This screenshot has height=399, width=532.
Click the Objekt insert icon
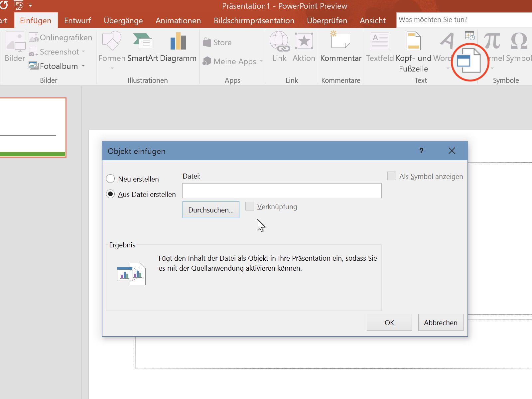tap(469, 61)
